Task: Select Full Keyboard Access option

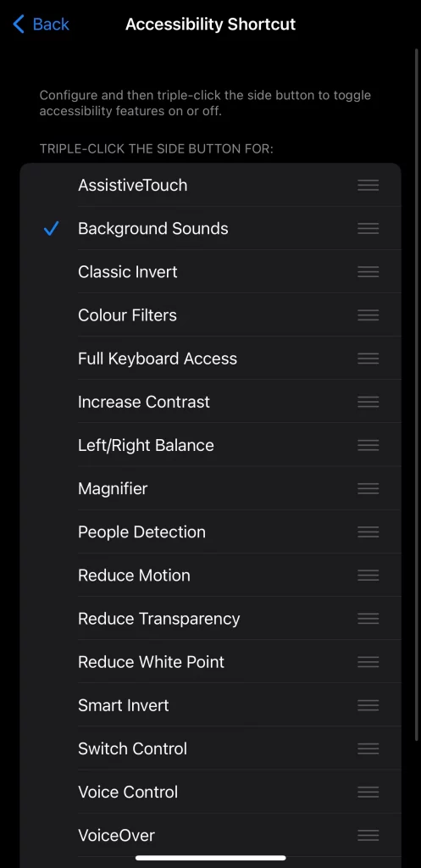Action: [x=210, y=359]
